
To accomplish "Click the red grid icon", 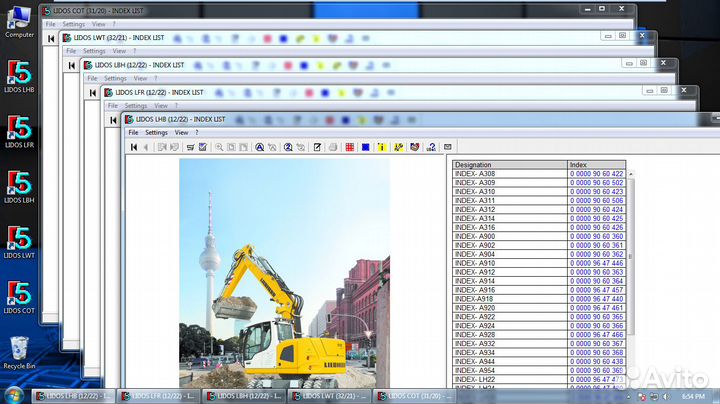I will (349, 147).
